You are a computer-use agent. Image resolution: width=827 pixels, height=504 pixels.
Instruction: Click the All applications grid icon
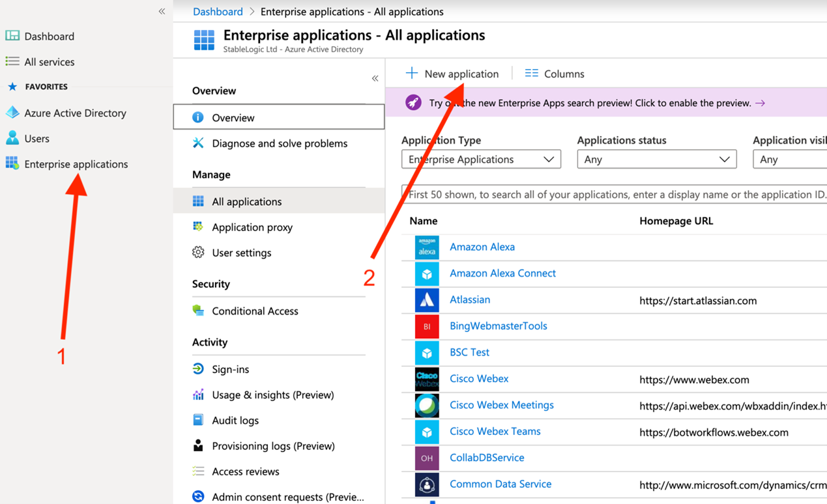(198, 201)
